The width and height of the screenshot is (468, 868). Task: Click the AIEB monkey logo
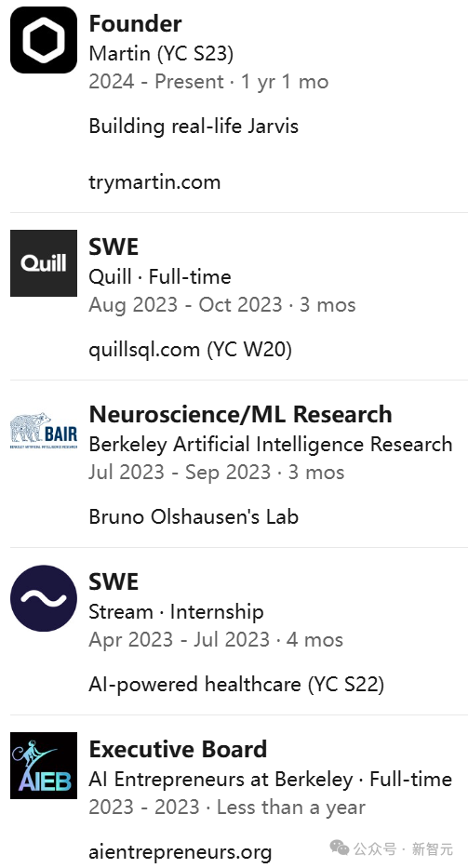click(x=44, y=766)
